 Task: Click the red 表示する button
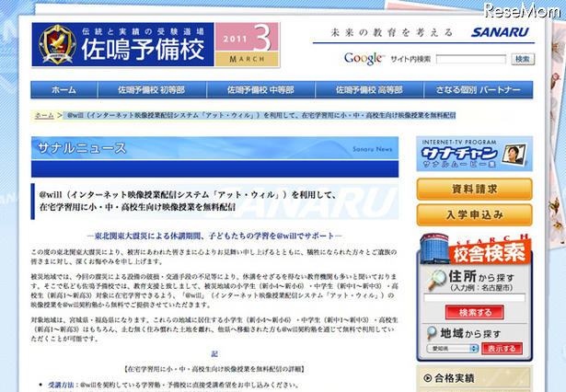(x=502, y=349)
